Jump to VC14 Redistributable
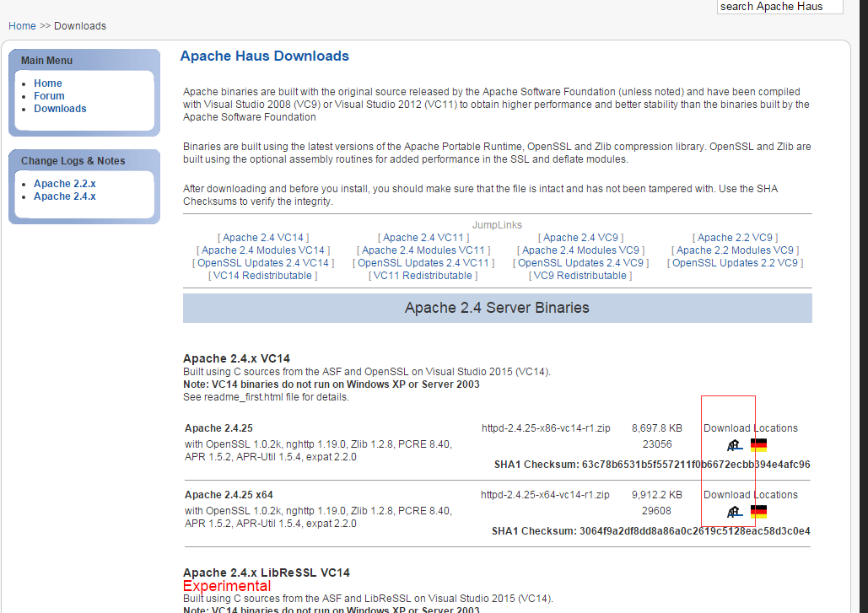Viewport: 868px width, 613px height. tap(262, 276)
